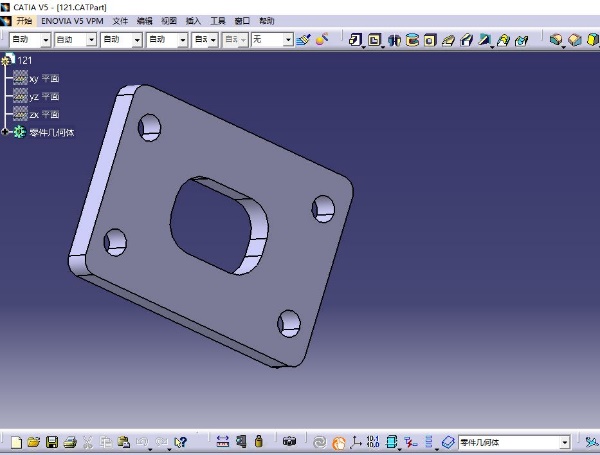Open the 插入 menu
This screenshot has width=600, height=455.
193,20
